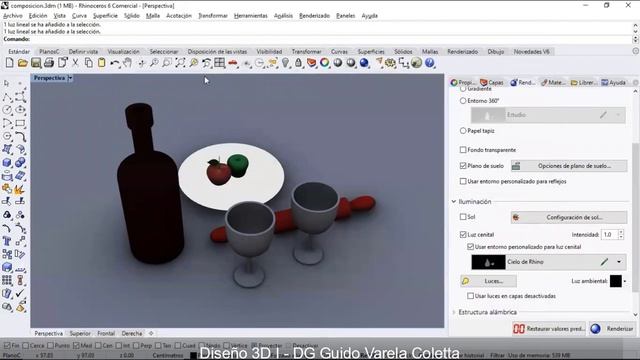Click the four-viewport layout icon

[x=220, y=63]
